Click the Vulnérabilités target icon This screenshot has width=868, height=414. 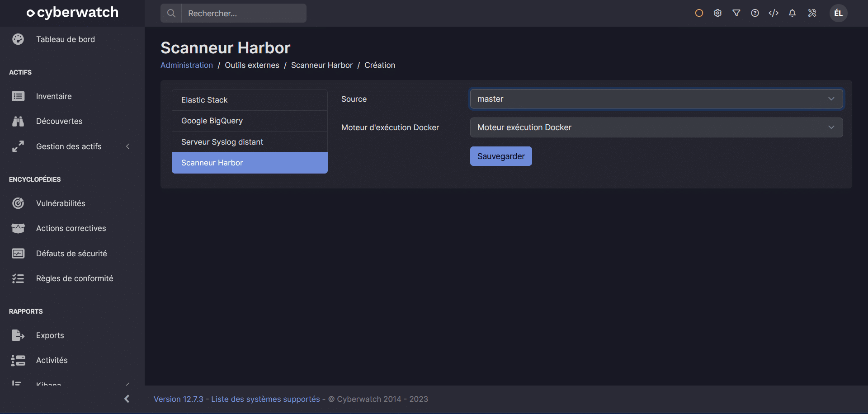point(18,203)
